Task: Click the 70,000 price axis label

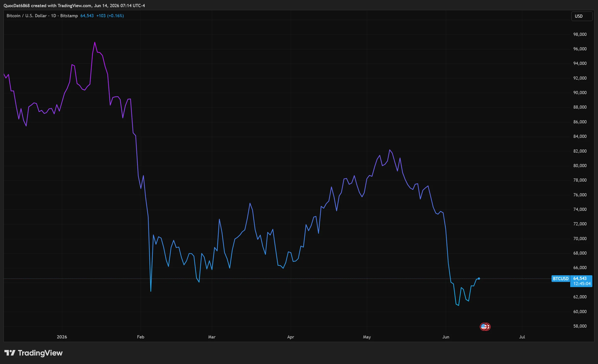Action: [x=580, y=239]
